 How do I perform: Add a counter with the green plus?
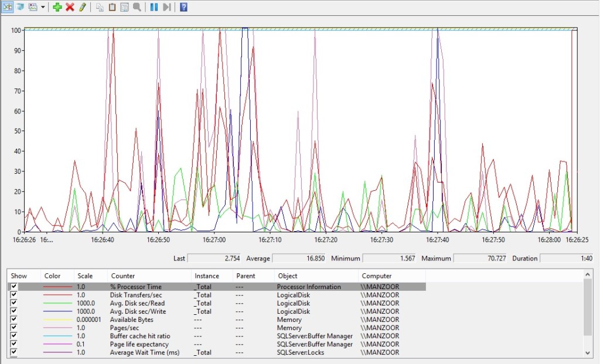coord(57,7)
